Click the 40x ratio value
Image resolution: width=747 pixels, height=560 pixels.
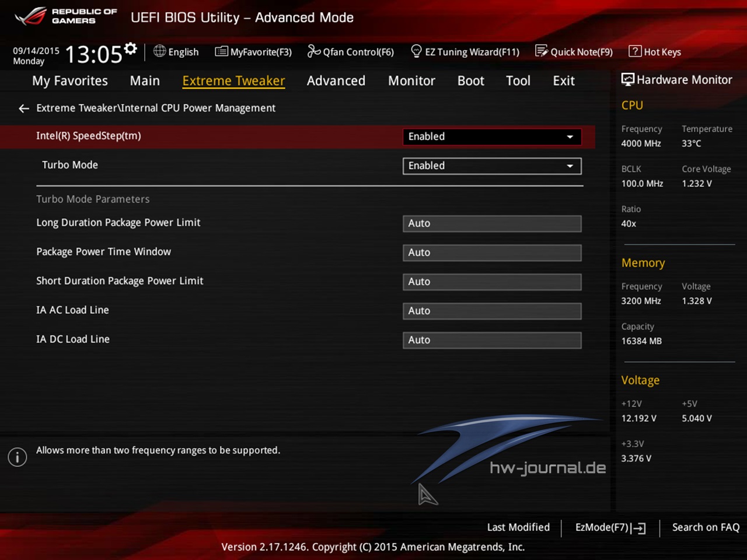(629, 224)
